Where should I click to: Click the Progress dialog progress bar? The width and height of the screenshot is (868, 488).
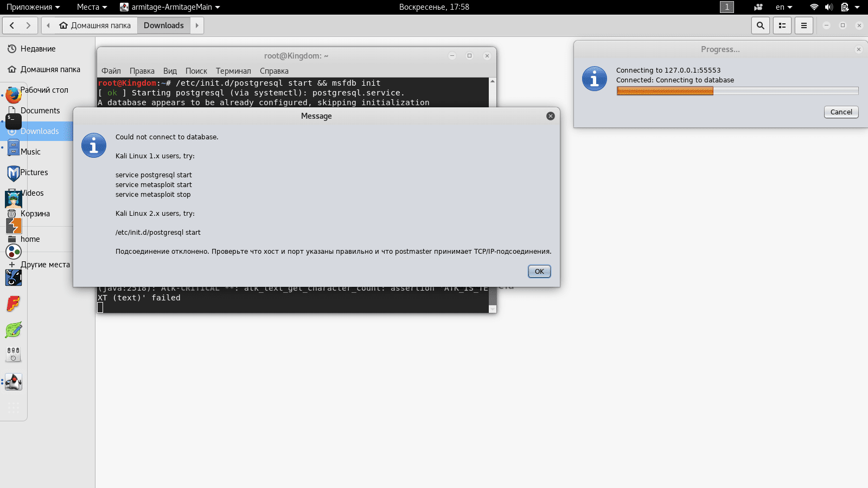pyautogui.click(x=737, y=91)
